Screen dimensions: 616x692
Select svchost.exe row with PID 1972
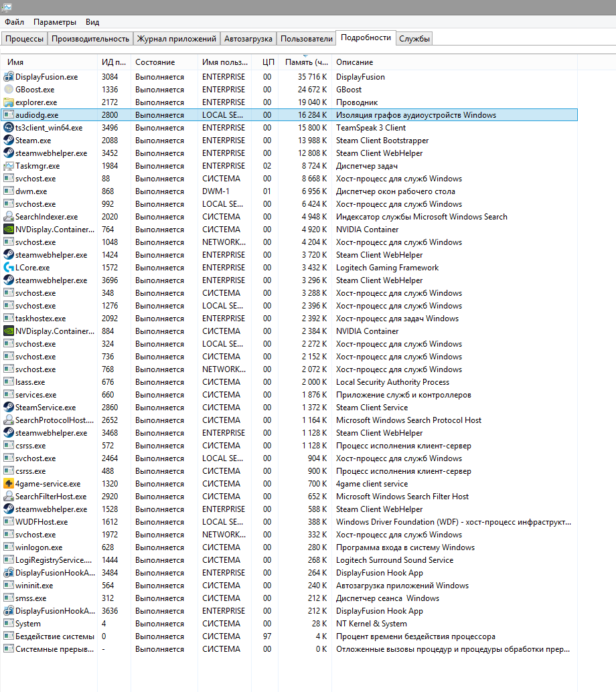289,535
